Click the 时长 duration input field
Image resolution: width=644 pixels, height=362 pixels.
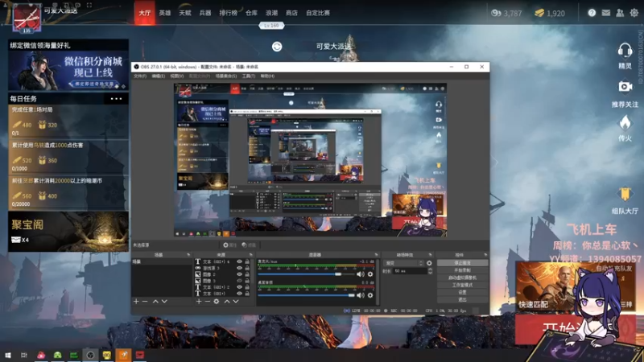tap(410, 271)
